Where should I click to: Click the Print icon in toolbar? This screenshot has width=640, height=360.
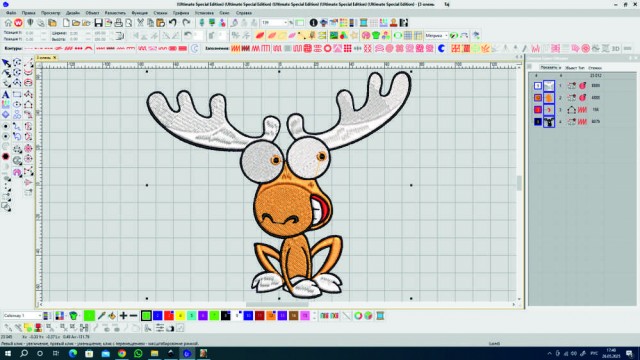118,23
